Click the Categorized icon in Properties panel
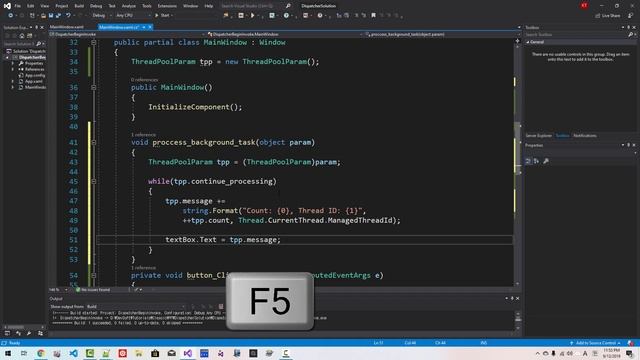Screen dimensions: 640x360 tap(528, 161)
